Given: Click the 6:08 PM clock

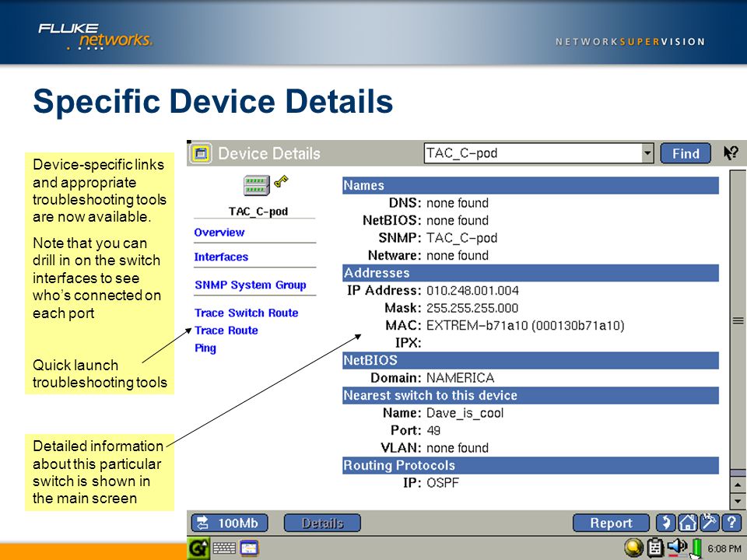Looking at the screenshot, I should (724, 548).
